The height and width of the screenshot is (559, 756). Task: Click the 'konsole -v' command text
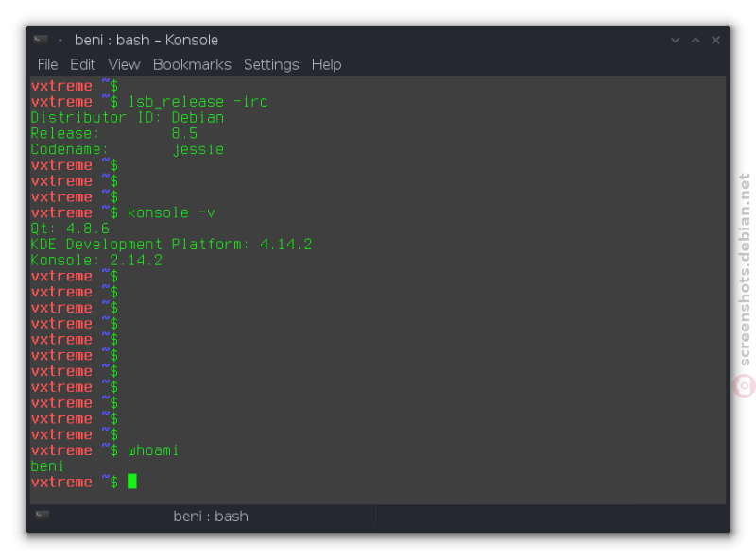pyautogui.click(x=171, y=212)
